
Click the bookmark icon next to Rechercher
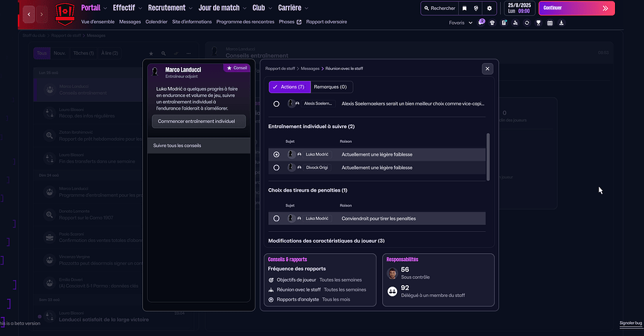coord(464,8)
